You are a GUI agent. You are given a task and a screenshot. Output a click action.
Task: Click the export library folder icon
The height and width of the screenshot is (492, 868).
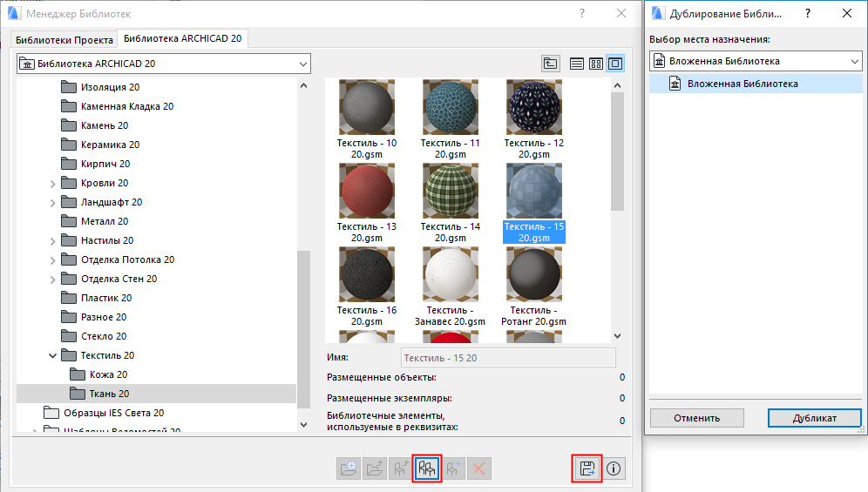pos(375,468)
